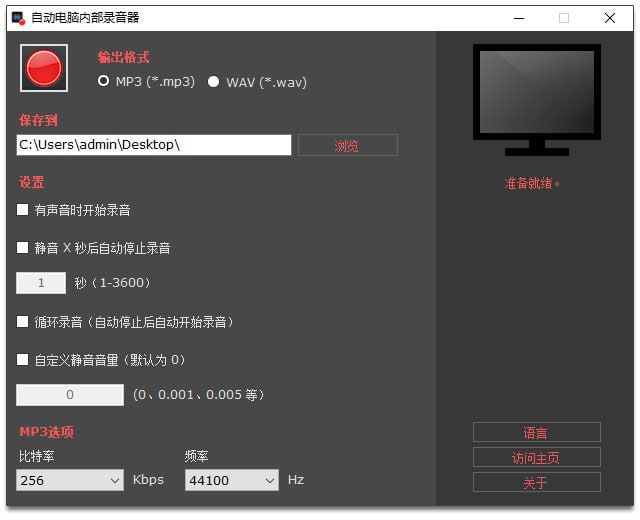This screenshot has width=640, height=520.
Task: Click 访问主页 to visit homepage
Action: (536, 458)
